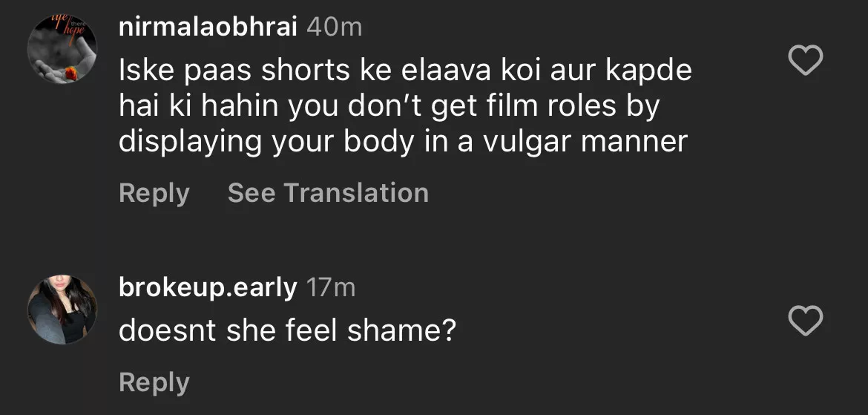868x415 pixels.
Task: Tap the heart on brokeup.early's comment
Action: click(x=805, y=321)
